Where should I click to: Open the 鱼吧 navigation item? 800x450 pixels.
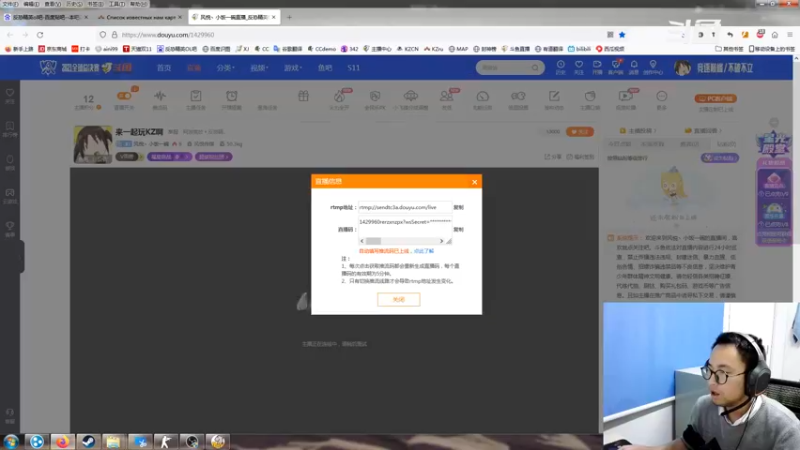pyautogui.click(x=325, y=68)
